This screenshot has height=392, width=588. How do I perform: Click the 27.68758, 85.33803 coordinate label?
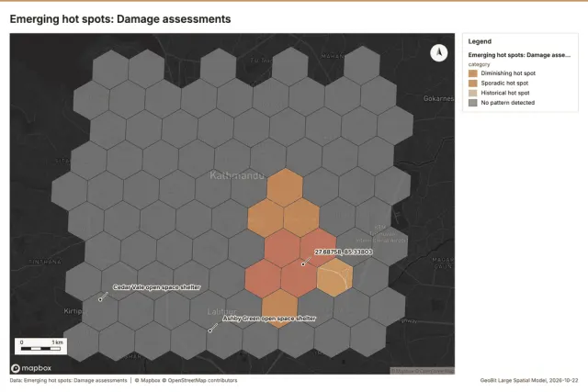click(x=344, y=252)
